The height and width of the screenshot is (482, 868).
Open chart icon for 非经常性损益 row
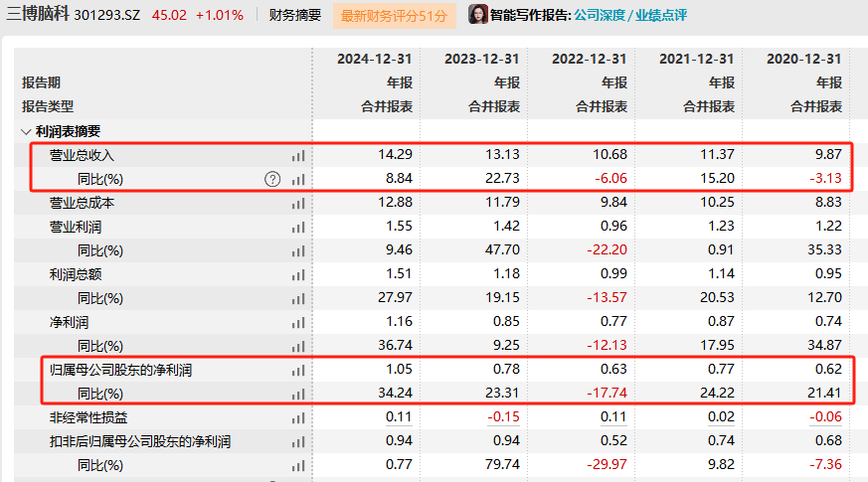298,417
